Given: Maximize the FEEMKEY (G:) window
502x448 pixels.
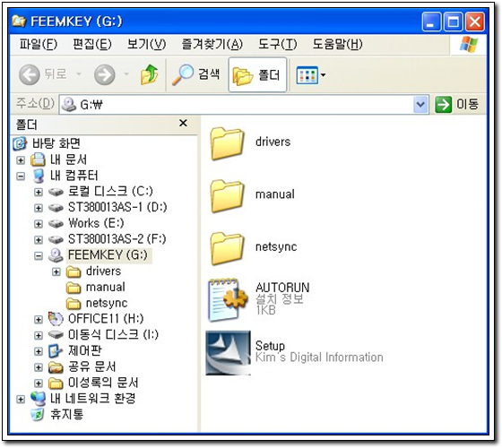Looking at the screenshot, I should click(x=453, y=22).
